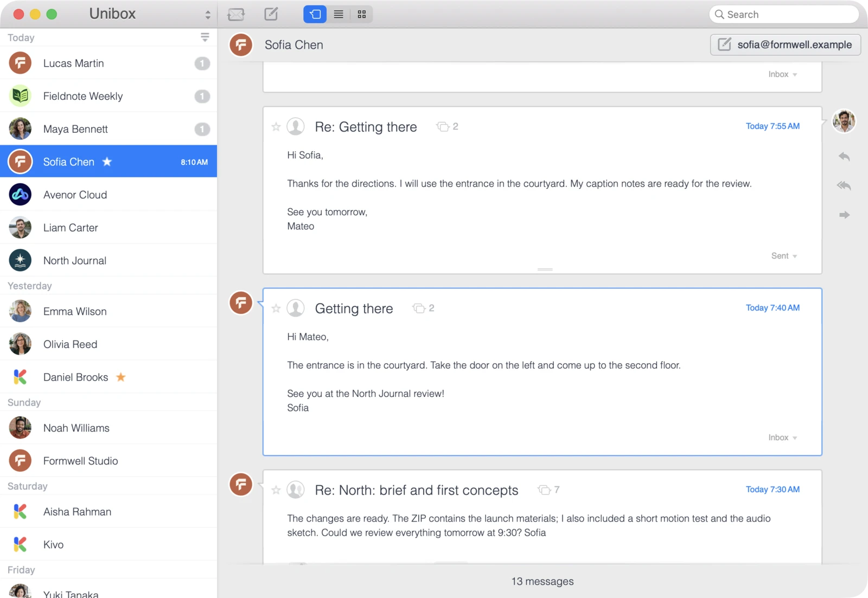Open Liam Carter conversation

click(x=108, y=228)
